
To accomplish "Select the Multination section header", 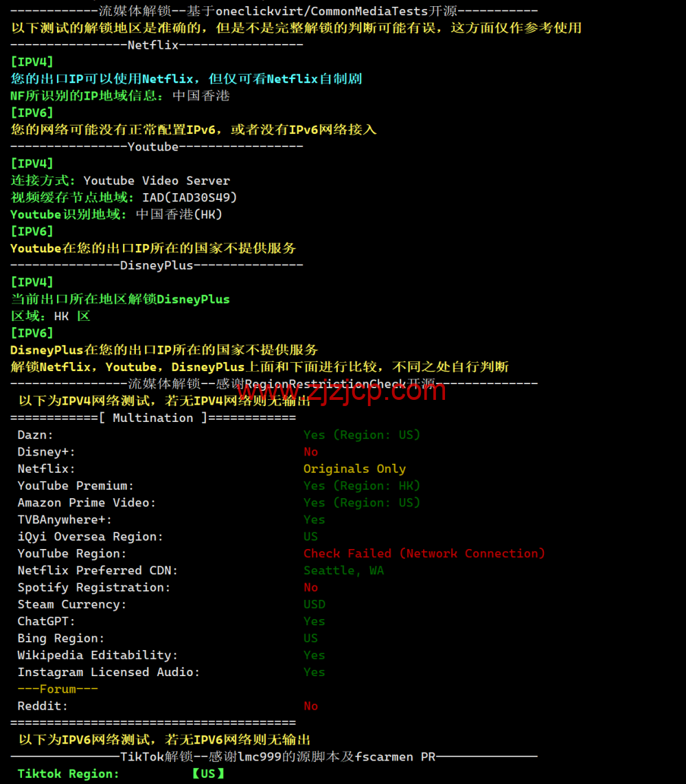I will click(x=152, y=418).
